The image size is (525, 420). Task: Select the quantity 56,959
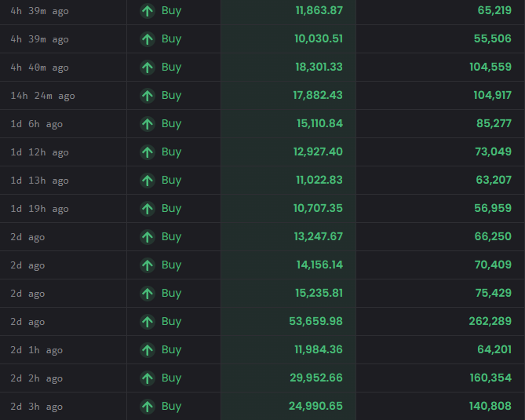493,208
